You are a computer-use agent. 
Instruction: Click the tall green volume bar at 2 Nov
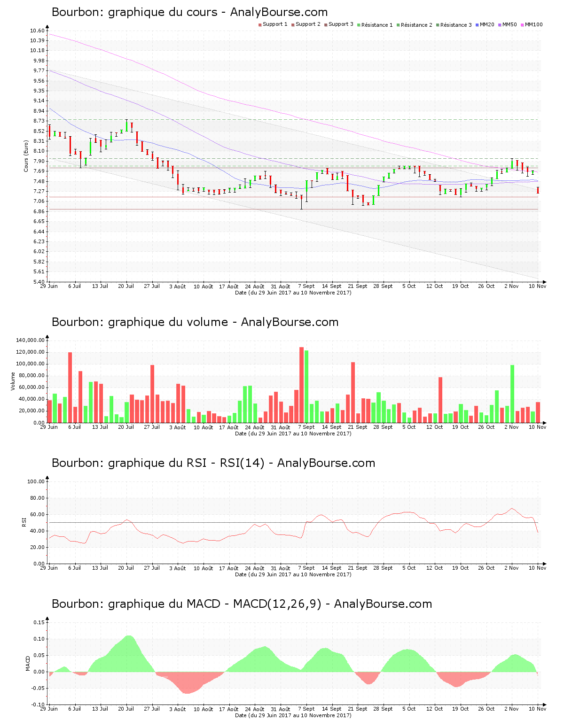tap(512, 394)
